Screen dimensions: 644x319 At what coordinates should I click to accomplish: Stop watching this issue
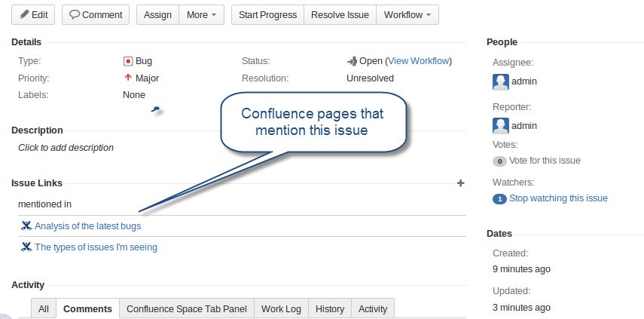pos(558,198)
